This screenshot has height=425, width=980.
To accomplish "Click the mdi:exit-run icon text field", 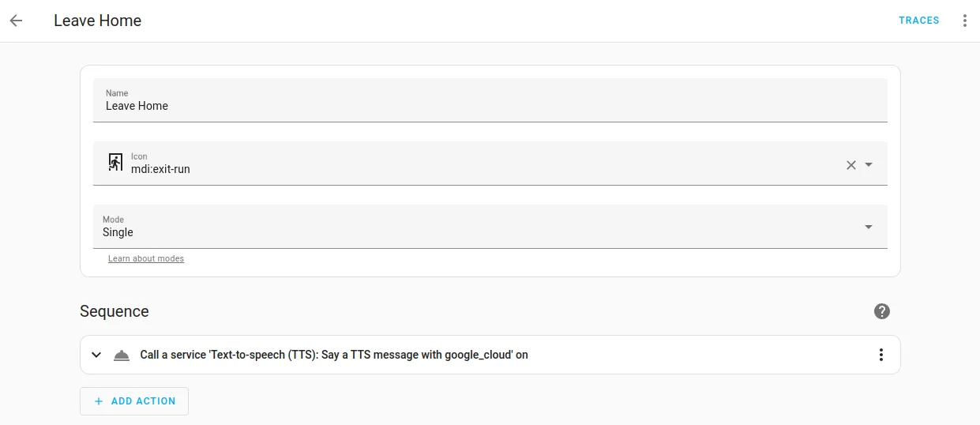I will [474, 168].
